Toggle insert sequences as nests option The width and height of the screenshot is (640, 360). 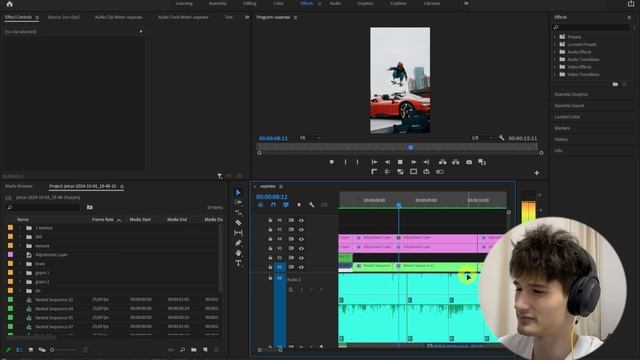point(260,204)
